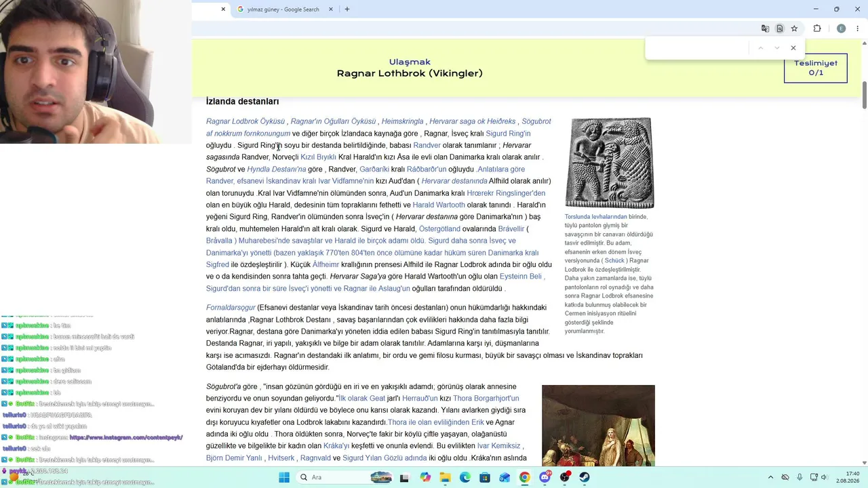
Task: Open File Explorer from the taskbar
Action: click(445, 477)
